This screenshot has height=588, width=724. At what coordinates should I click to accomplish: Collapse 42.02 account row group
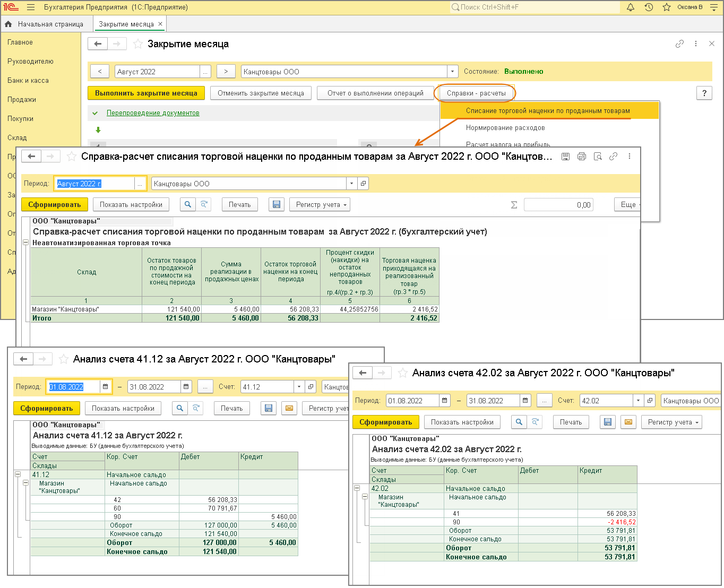[x=357, y=488]
